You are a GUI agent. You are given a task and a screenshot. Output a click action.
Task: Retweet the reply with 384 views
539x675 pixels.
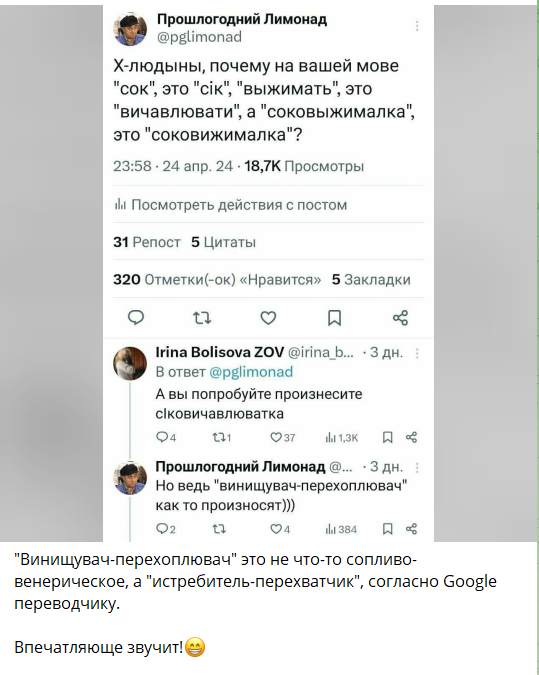[219, 529]
